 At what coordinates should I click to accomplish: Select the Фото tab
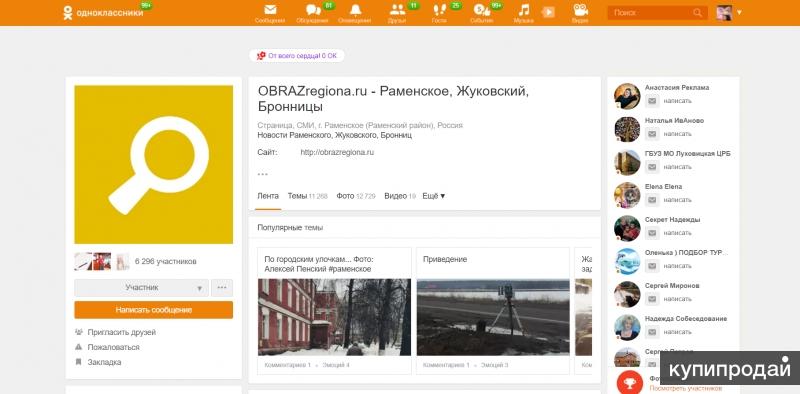(x=356, y=196)
